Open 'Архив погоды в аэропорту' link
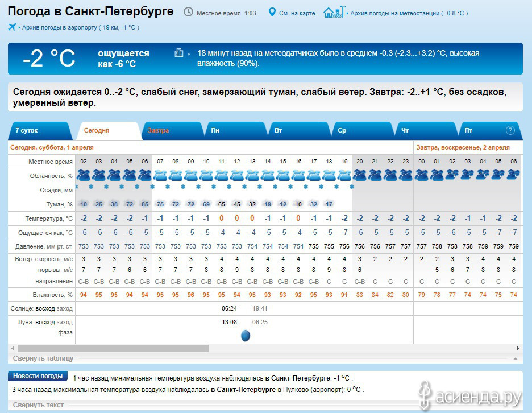The height and width of the screenshot is (413, 532). tap(80, 27)
